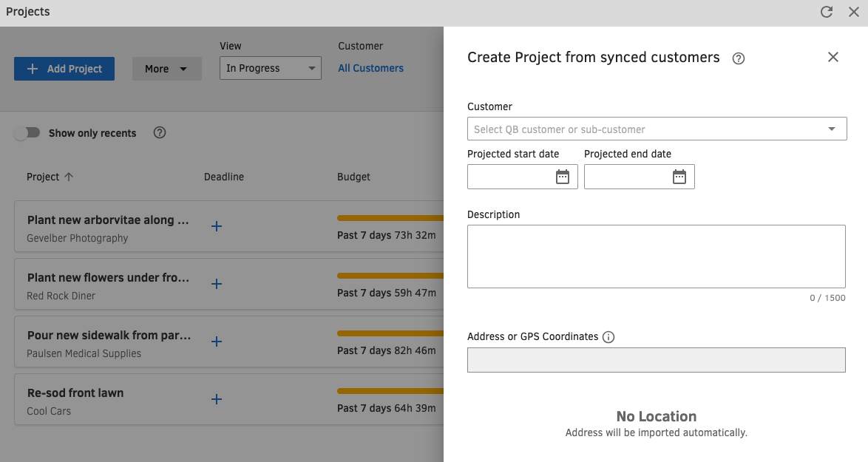The height and width of the screenshot is (462, 868).
Task: Click the refresh icon in the Projects title bar
Action: [x=827, y=12]
